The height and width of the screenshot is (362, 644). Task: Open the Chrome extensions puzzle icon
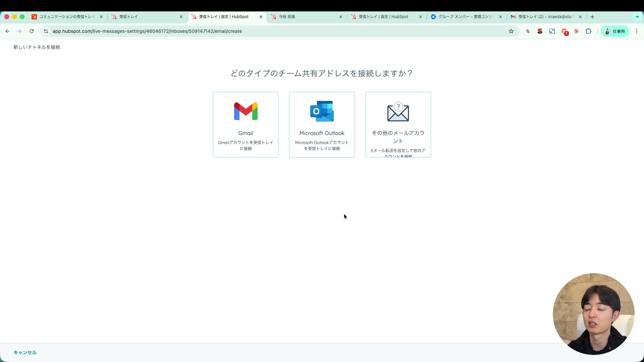pyautogui.click(x=589, y=31)
